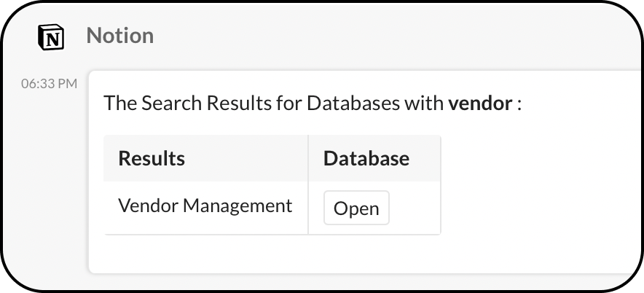Click the Notion sender name

(x=119, y=36)
